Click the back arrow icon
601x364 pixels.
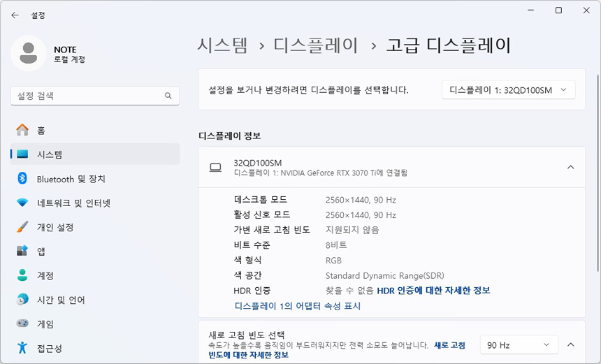point(15,15)
